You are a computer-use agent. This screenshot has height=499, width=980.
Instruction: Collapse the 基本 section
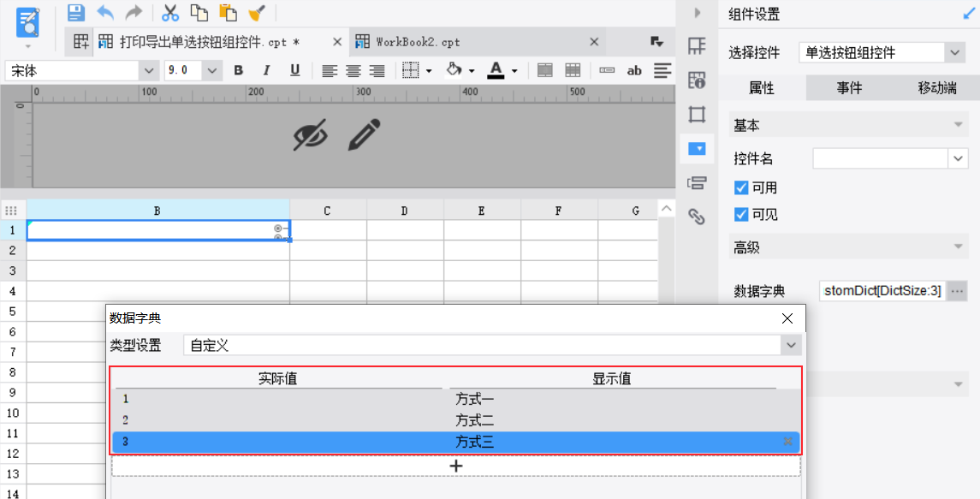click(958, 125)
